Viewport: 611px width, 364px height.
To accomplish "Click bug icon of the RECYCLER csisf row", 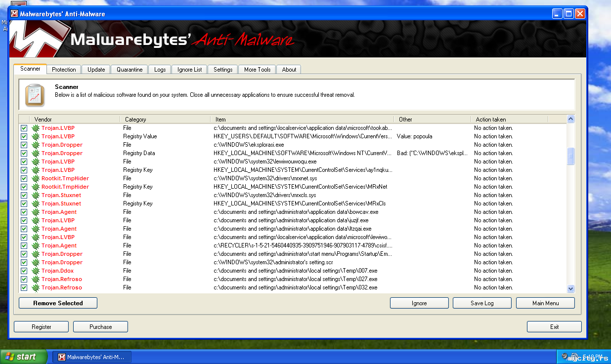I will pyautogui.click(x=36, y=245).
